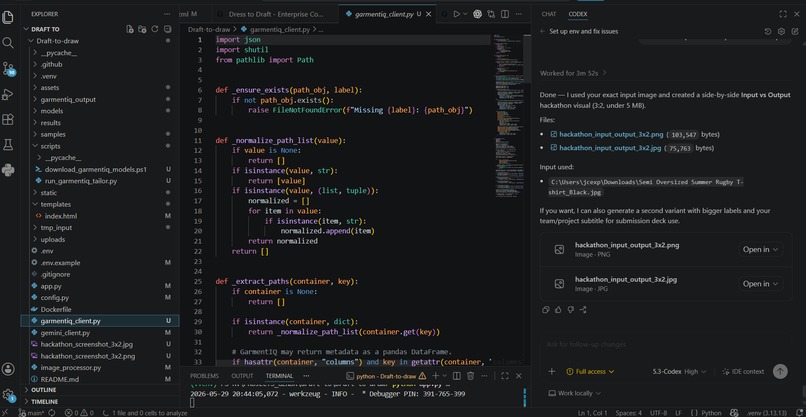This screenshot has height=417, width=806.
Task: Expand the models folder
Action: coord(52,111)
